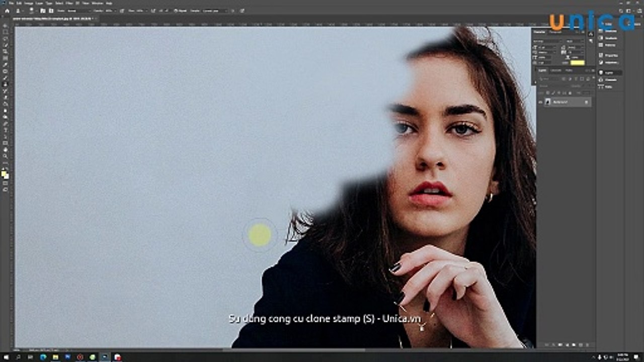The image size is (644, 362).
Task: Open the Flow slider dropdown
Action: [146, 11]
